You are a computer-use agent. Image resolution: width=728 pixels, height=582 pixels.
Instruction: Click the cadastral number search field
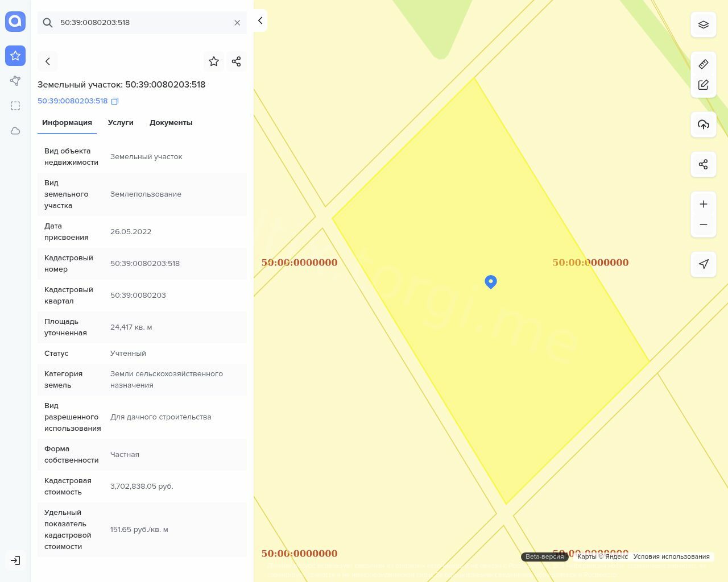tap(142, 23)
